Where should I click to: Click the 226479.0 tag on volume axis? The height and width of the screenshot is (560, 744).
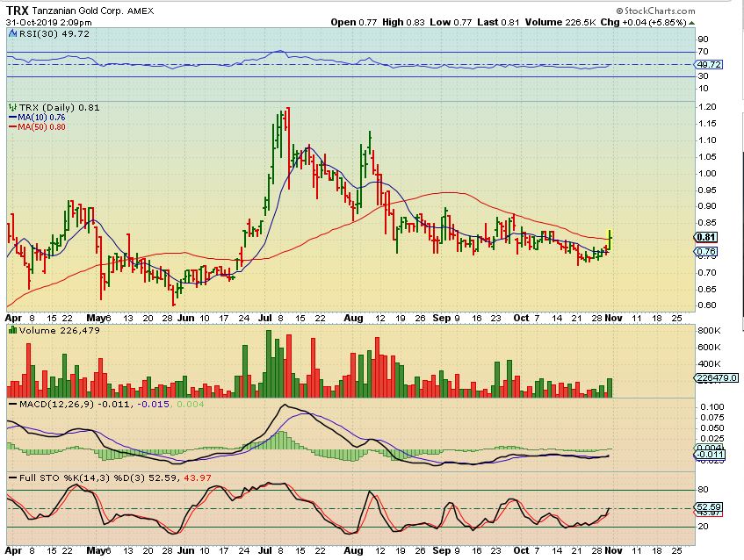click(x=717, y=377)
